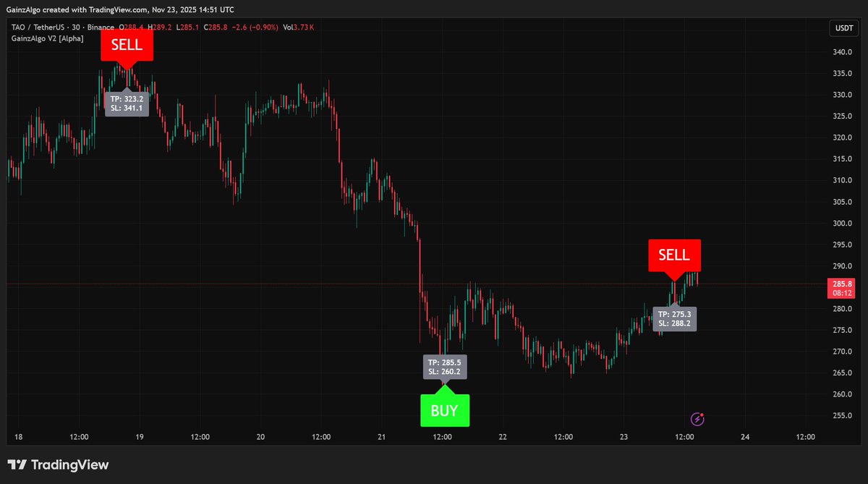This screenshot has width=868, height=484.
Task: Click the TP: 275.3 SL: 288.2 label
Action: point(674,318)
